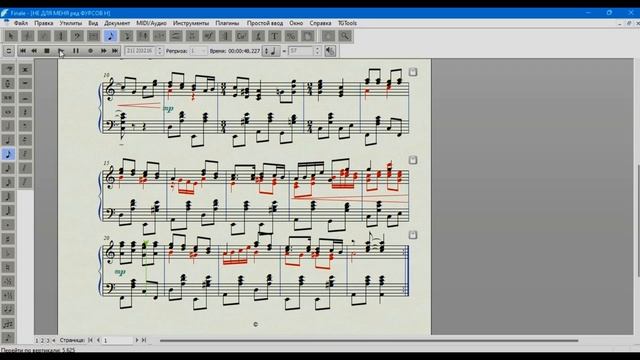Go to the last page
This screenshot has width=640, height=360.
click(144, 340)
